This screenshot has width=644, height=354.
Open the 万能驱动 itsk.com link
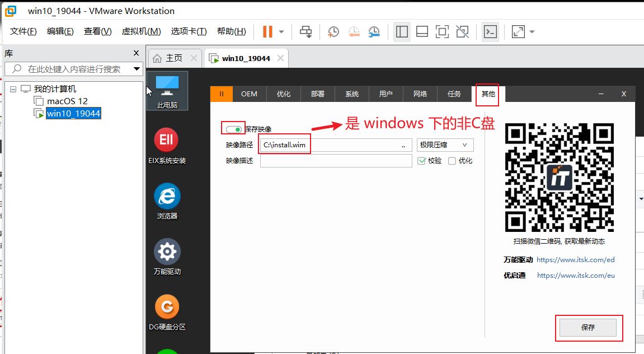coord(575,260)
